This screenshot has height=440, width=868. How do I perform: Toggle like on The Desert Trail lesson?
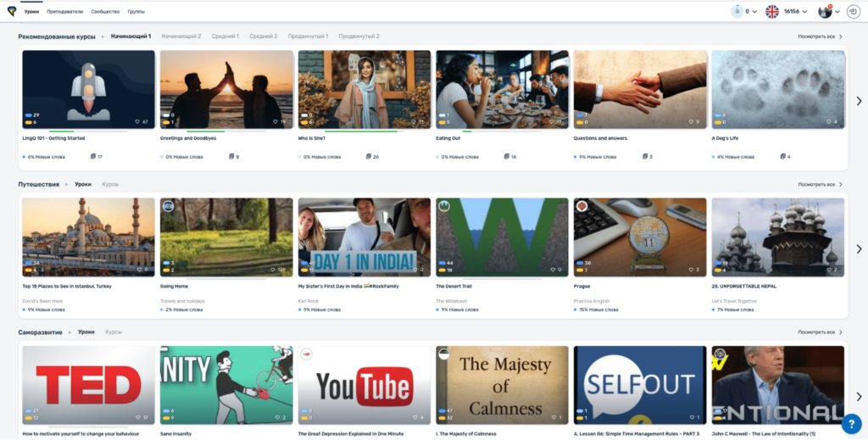550,270
